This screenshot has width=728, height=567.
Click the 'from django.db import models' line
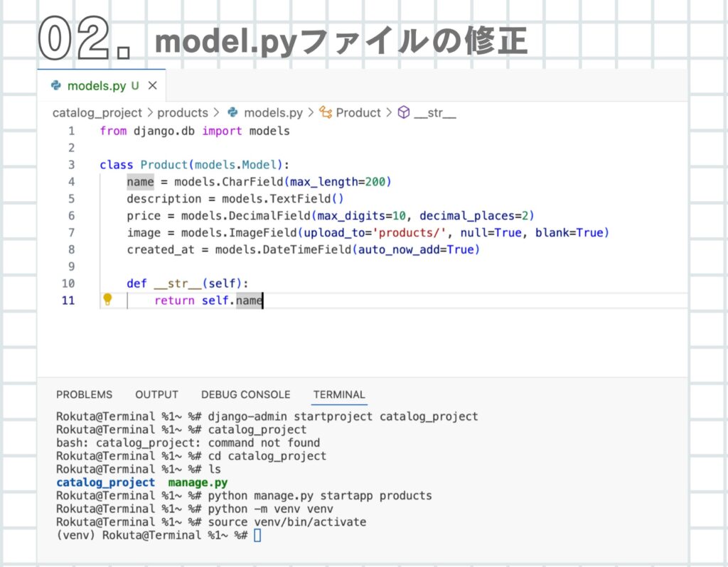195,131
